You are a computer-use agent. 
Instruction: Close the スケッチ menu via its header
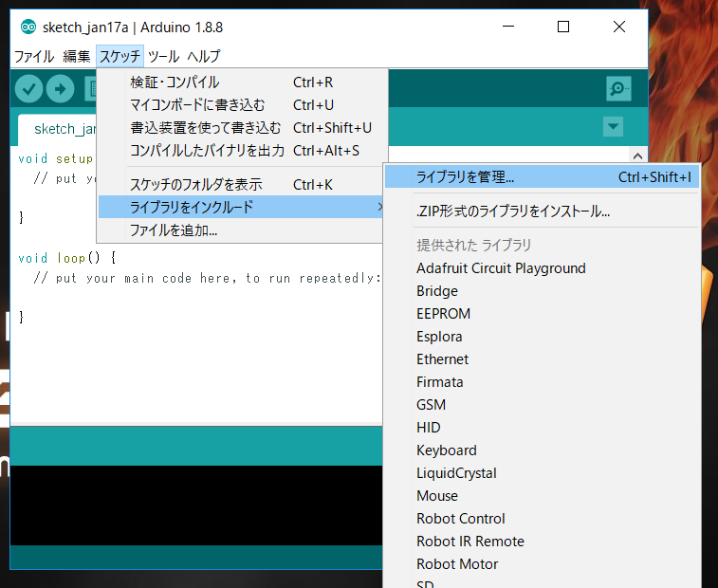click(120, 56)
